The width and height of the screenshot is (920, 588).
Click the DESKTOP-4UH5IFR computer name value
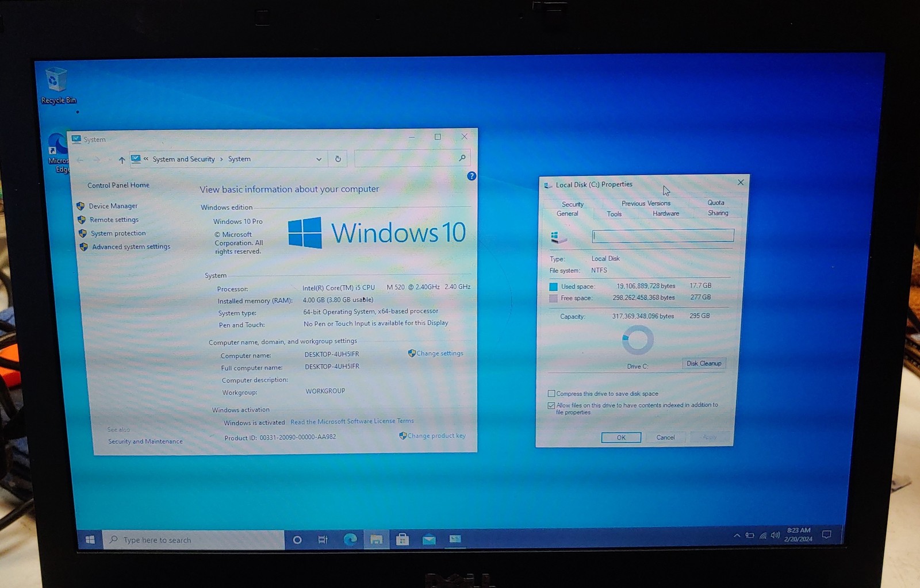coord(332,355)
